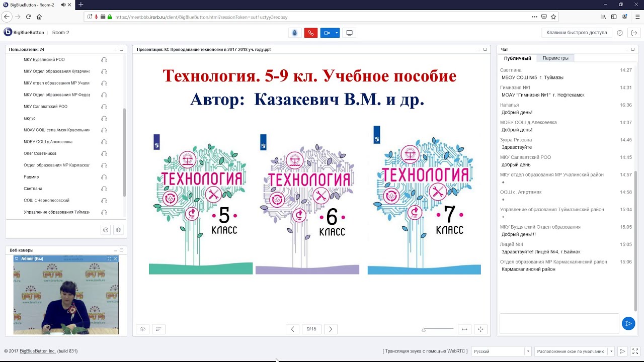Open Клавиши быстрого доступа shortcuts
Image resolution: width=644 pixels, height=362 pixels.
click(577, 33)
